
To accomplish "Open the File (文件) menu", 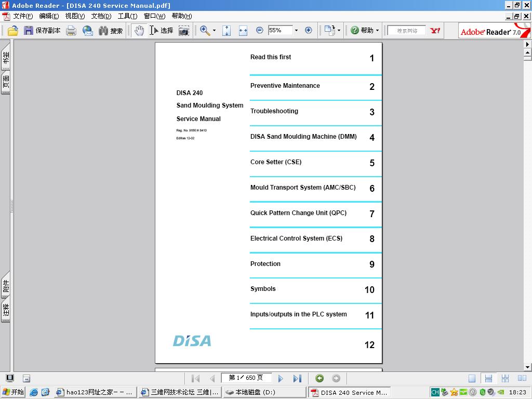I will point(23,16).
